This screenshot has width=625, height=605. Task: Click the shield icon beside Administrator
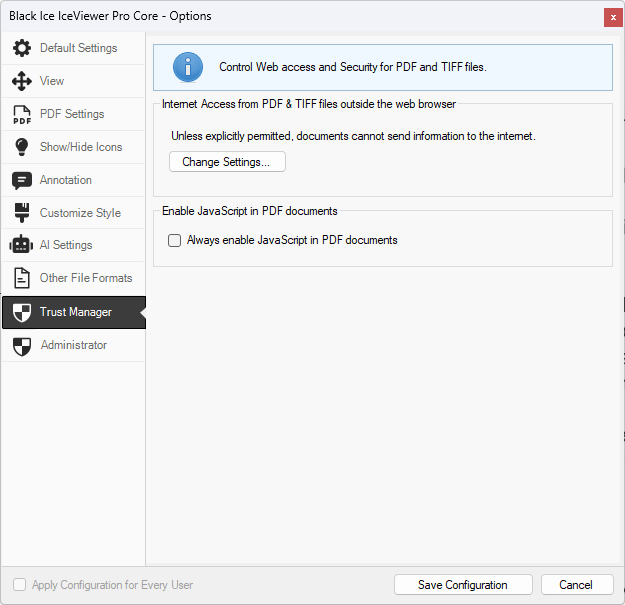(x=22, y=346)
